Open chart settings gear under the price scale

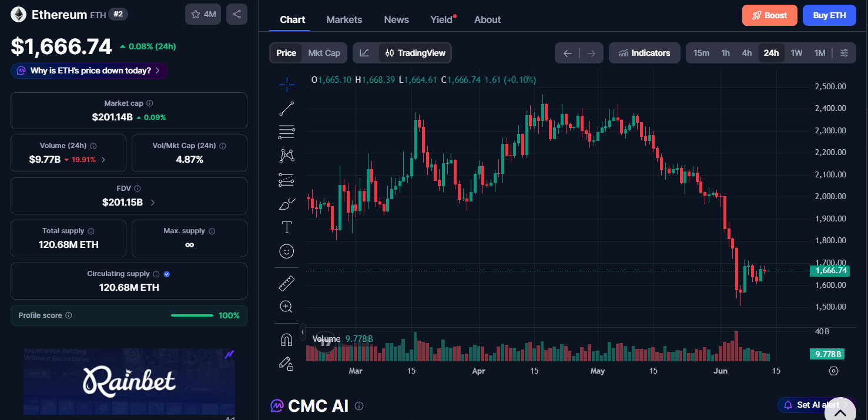pyautogui.click(x=833, y=371)
